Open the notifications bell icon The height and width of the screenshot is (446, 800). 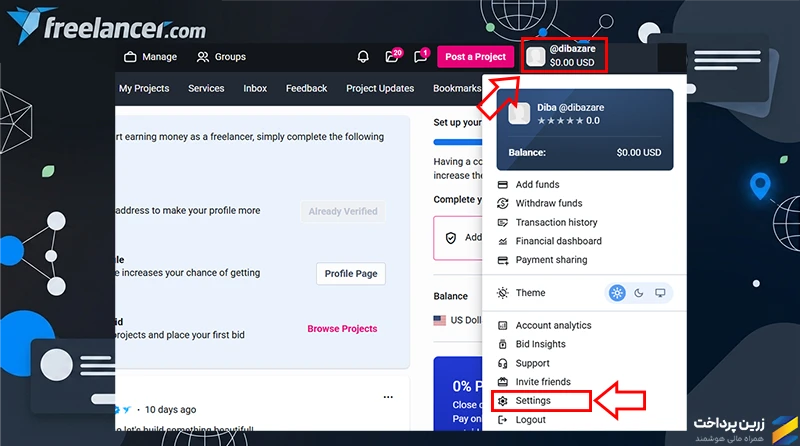(363, 57)
